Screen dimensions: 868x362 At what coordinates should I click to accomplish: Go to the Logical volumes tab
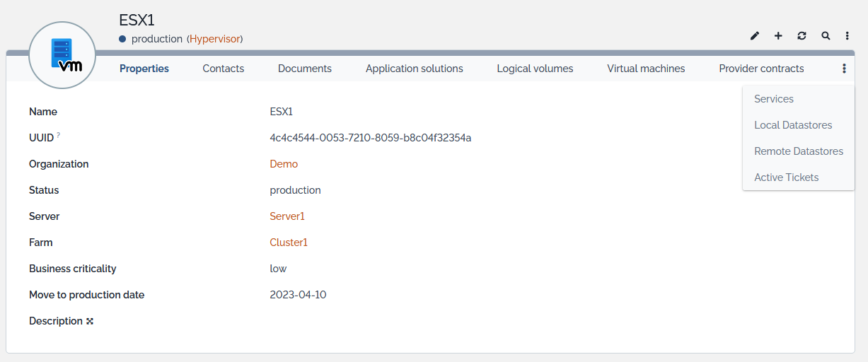click(535, 69)
